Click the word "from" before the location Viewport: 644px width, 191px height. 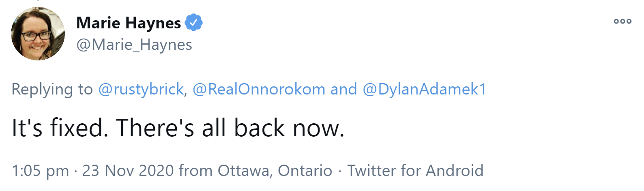(195, 171)
